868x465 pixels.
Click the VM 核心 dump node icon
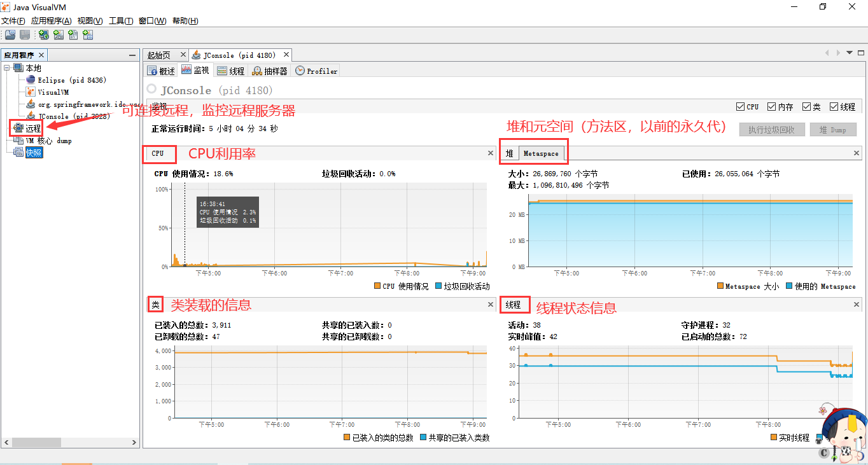pyautogui.click(x=18, y=141)
